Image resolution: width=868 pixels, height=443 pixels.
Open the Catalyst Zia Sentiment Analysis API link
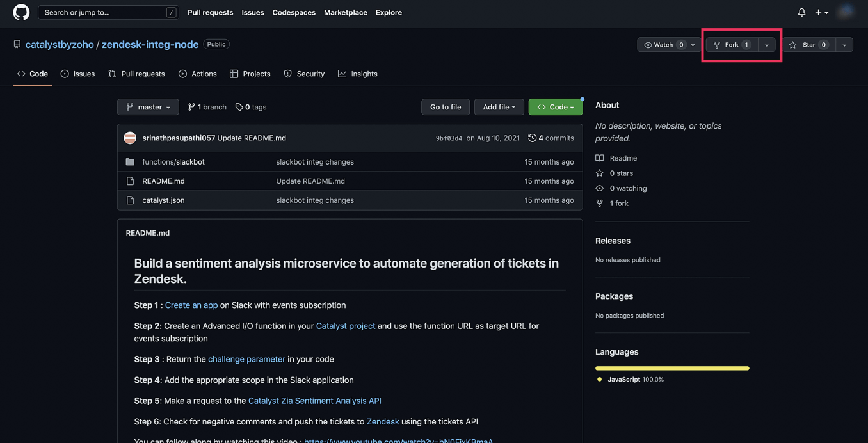[x=314, y=401]
